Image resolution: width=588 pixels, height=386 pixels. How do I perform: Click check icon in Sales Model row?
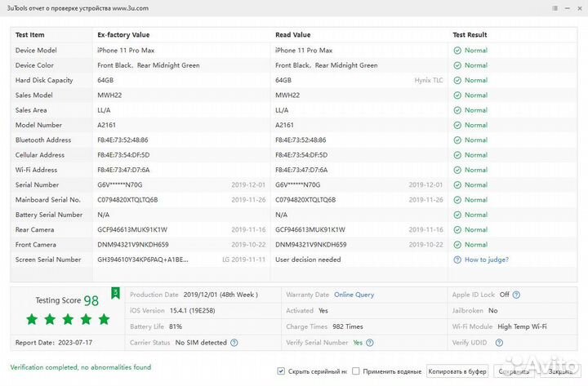click(x=457, y=95)
